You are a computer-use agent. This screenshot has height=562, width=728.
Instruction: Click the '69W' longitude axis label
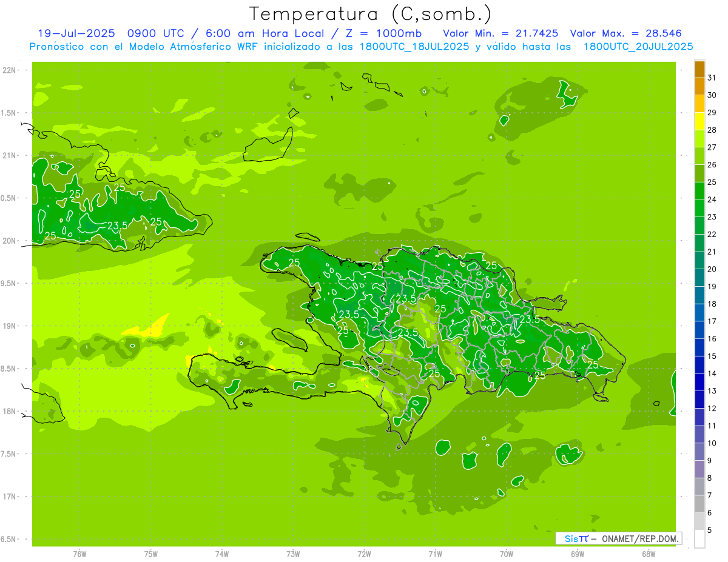click(x=578, y=554)
